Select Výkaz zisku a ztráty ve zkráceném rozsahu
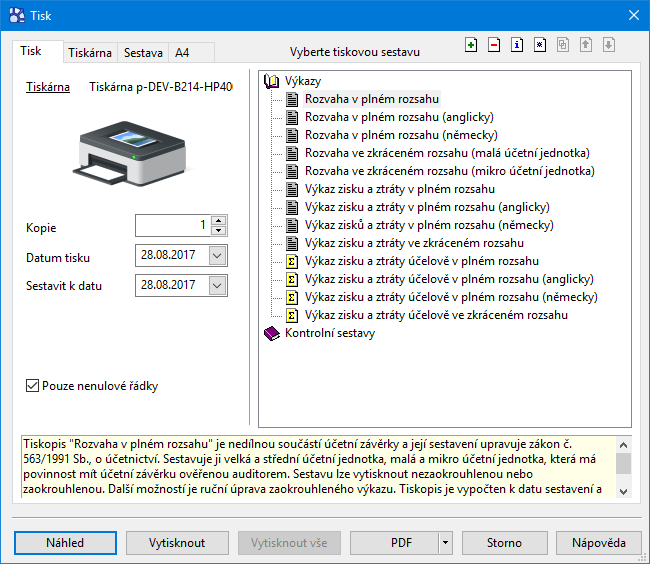Screen dimensions: 650x564 [x=414, y=243]
